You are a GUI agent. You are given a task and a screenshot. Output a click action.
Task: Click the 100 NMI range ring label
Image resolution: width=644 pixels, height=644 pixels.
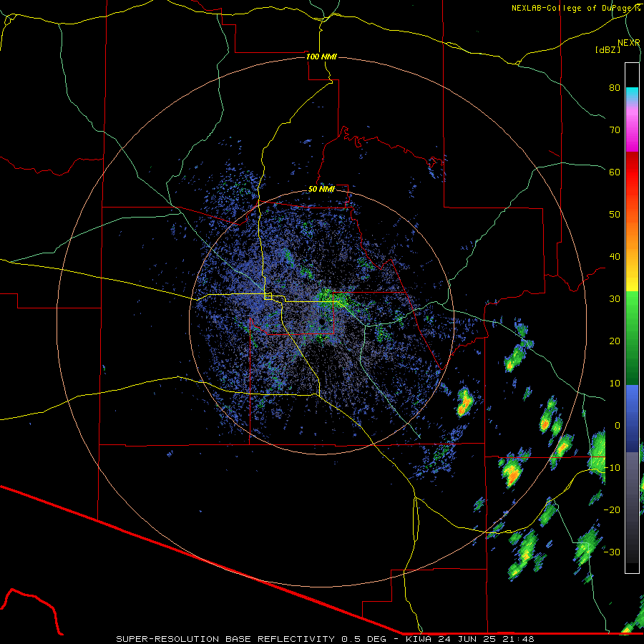[x=321, y=57]
